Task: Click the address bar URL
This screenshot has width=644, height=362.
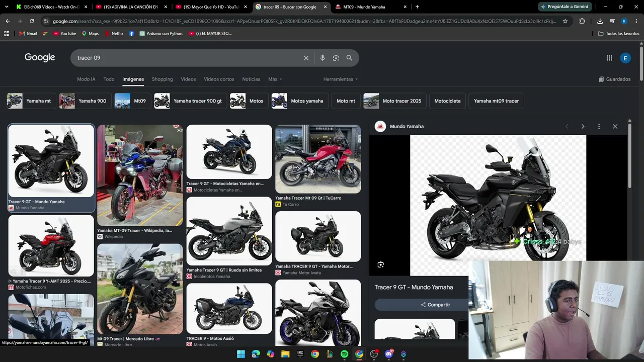Action: [304, 21]
